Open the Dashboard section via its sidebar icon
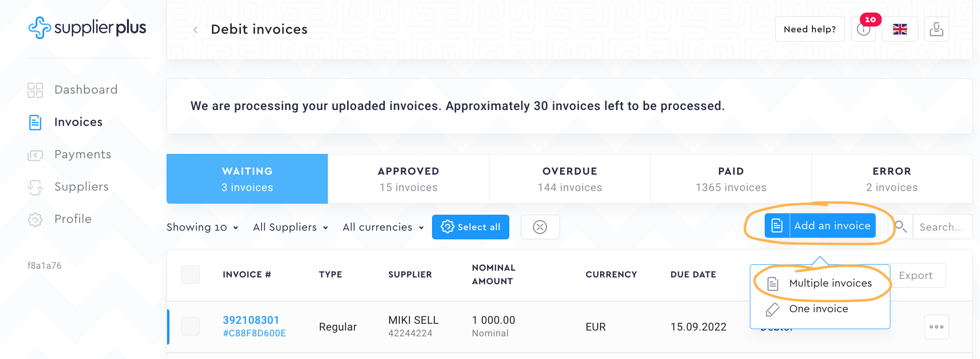Image resolution: width=980 pixels, height=359 pixels. click(x=35, y=90)
